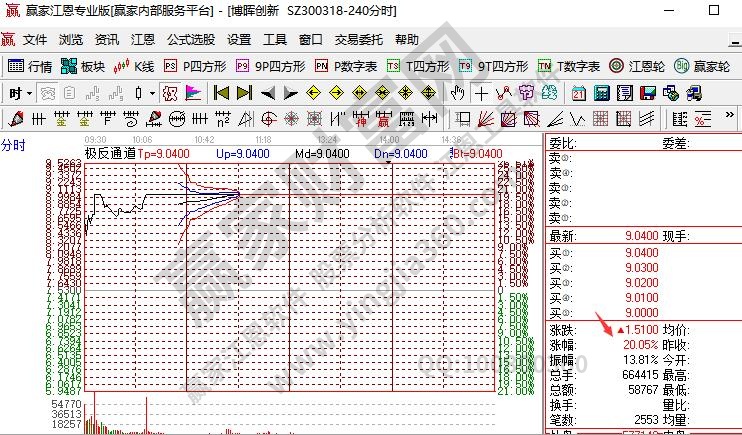Click the 9P四方形 toolbar button

(x=270, y=67)
